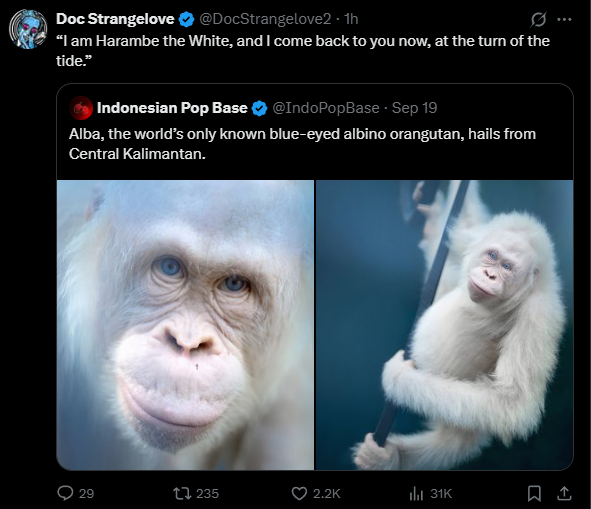The image size is (591, 509).
Task: Open the @IndoPopBase handle
Action: click(326, 108)
